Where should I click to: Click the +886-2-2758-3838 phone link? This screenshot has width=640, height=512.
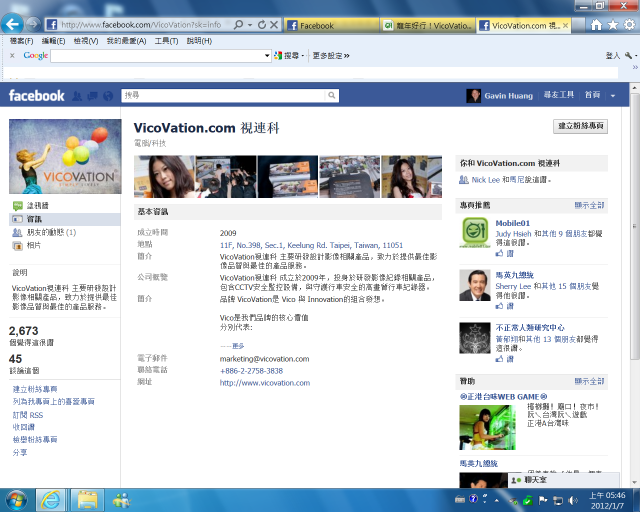(251, 371)
